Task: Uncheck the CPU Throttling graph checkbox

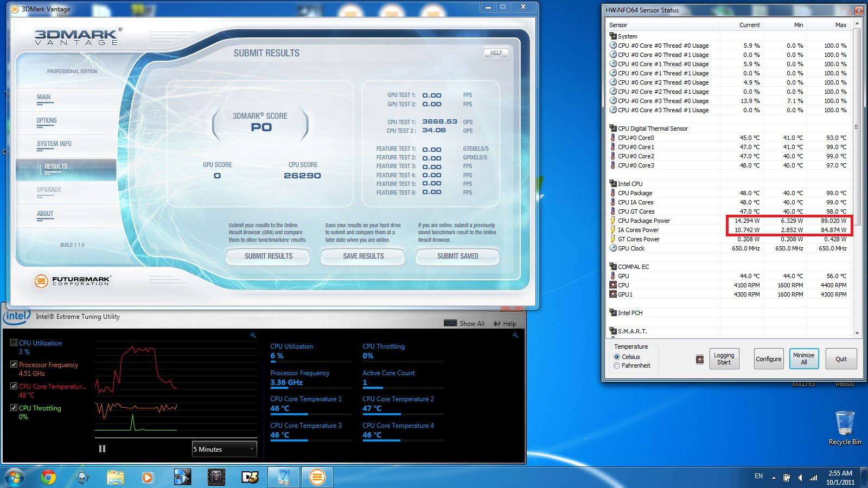Action: (x=14, y=408)
